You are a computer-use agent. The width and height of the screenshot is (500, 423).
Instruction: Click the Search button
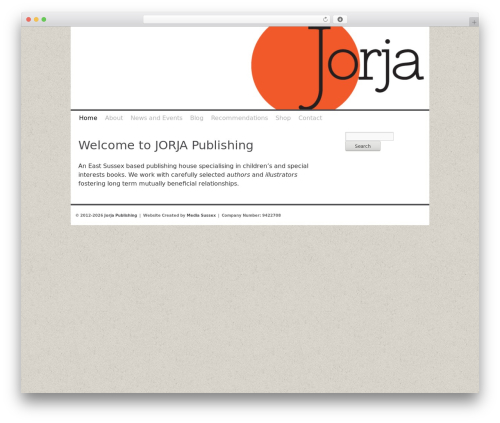coord(363,146)
